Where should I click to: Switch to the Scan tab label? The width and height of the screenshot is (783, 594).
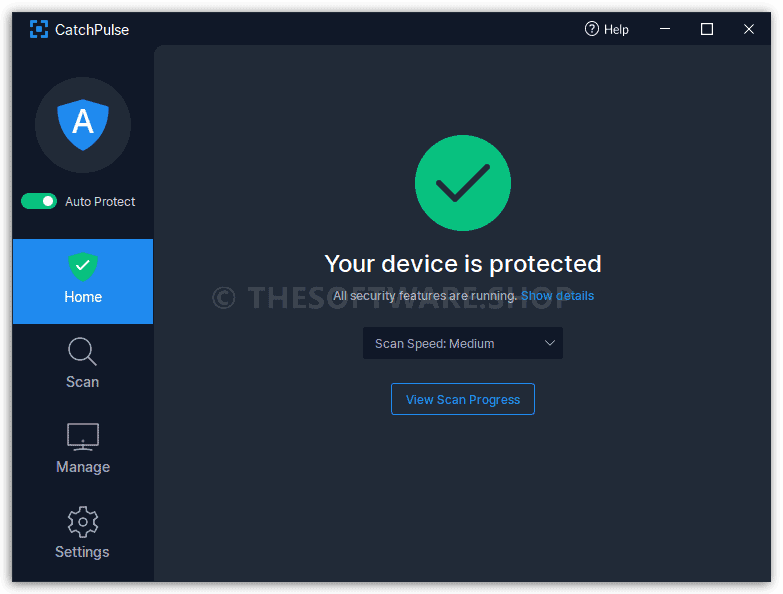[82, 382]
